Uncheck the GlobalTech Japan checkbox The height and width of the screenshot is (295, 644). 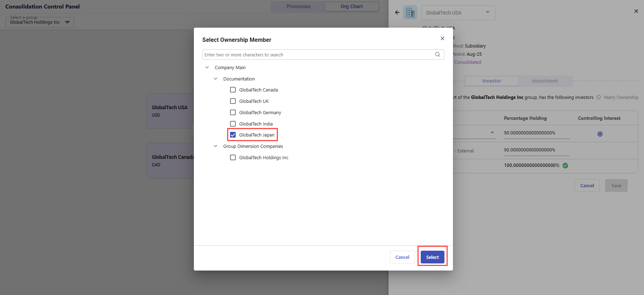233,135
